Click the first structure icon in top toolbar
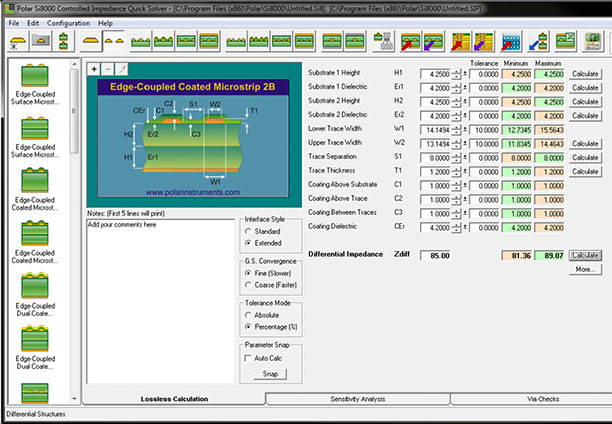Image resolution: width=612 pixels, height=424 pixels. coord(18,41)
